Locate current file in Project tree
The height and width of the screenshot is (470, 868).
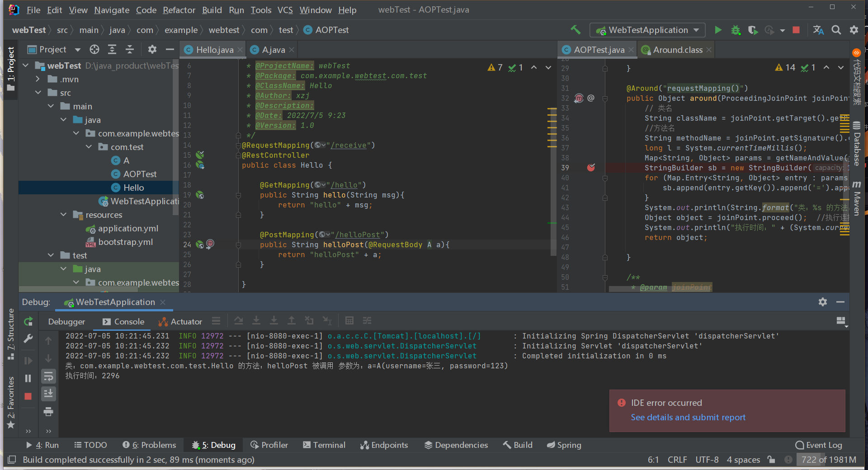click(x=94, y=49)
